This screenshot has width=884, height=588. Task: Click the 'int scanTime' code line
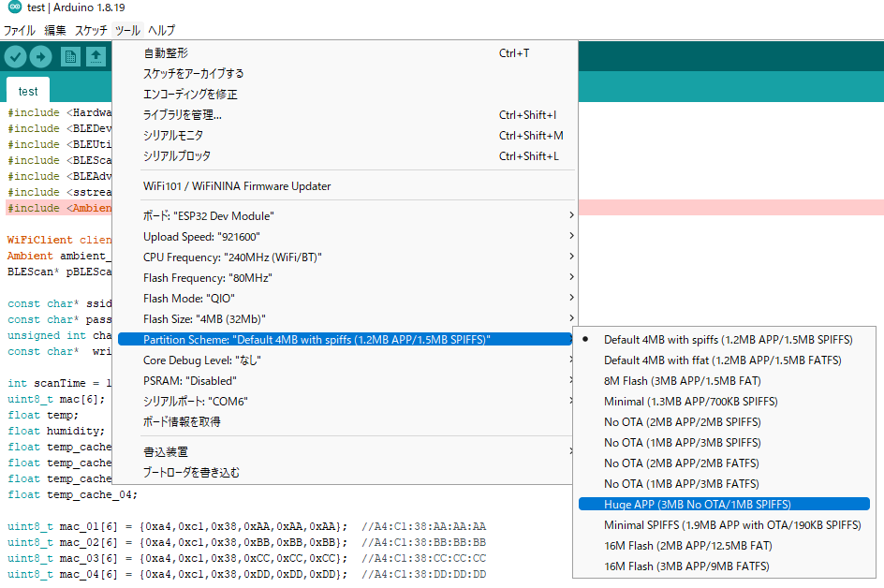pos(59,383)
